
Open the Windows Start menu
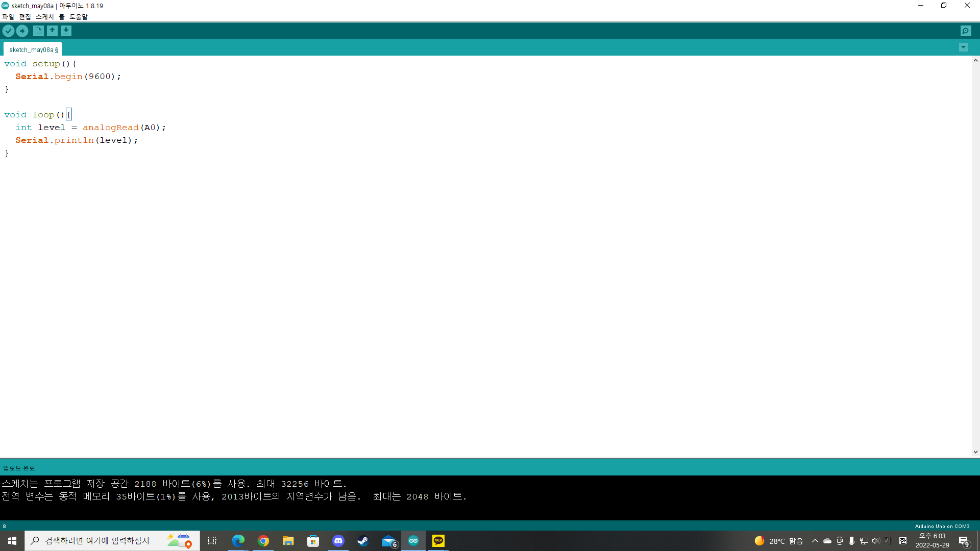pos(12,541)
